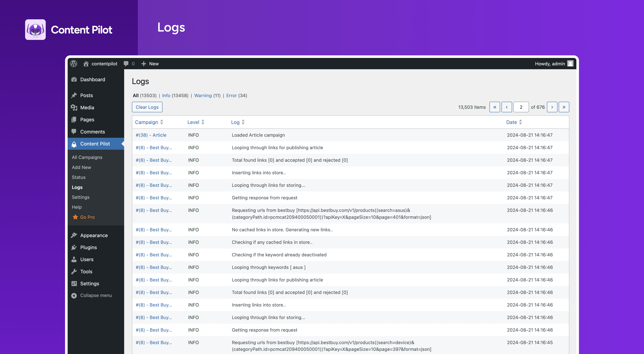Go to previous page of logs
The image size is (644, 354).
point(507,107)
